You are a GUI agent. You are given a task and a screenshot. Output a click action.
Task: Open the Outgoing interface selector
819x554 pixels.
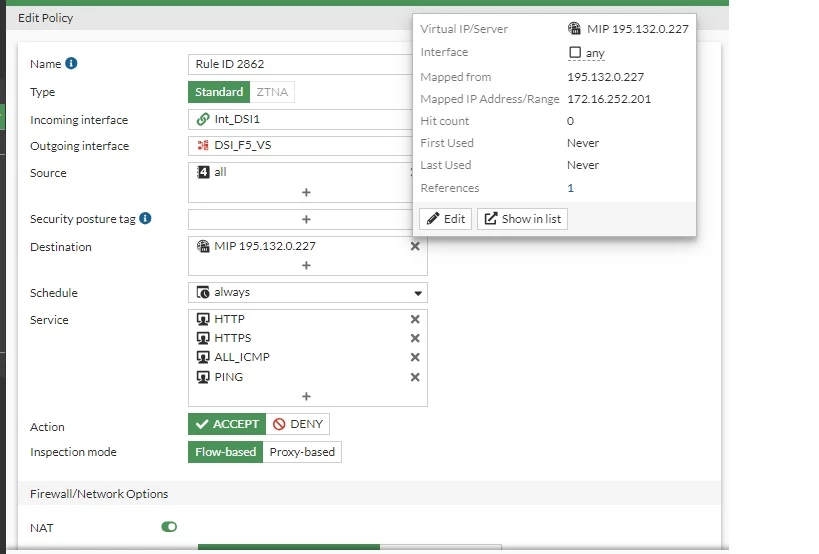click(x=300, y=146)
